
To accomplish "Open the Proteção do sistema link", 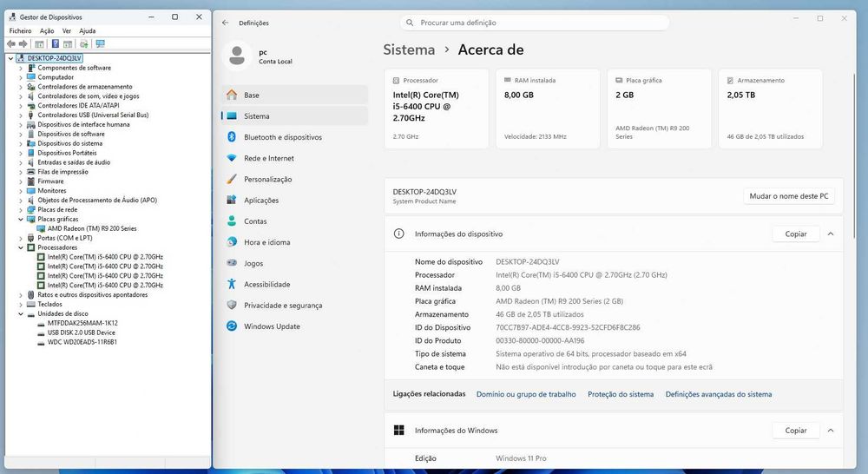I will point(621,394).
